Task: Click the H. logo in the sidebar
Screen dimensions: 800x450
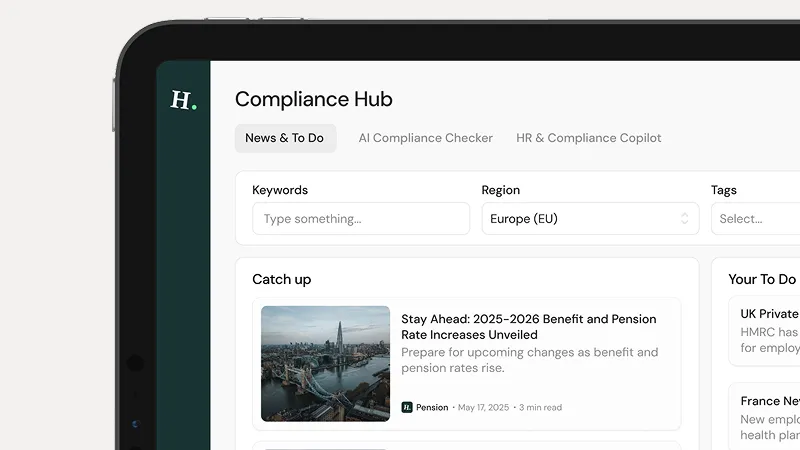Action: [183, 100]
